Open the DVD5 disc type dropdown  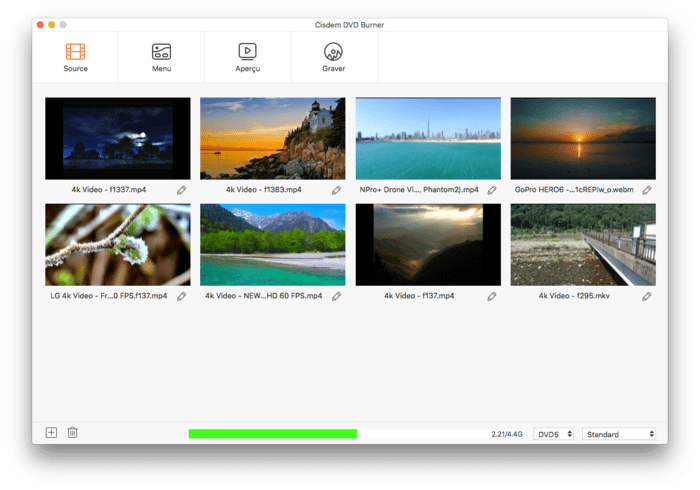(x=555, y=434)
